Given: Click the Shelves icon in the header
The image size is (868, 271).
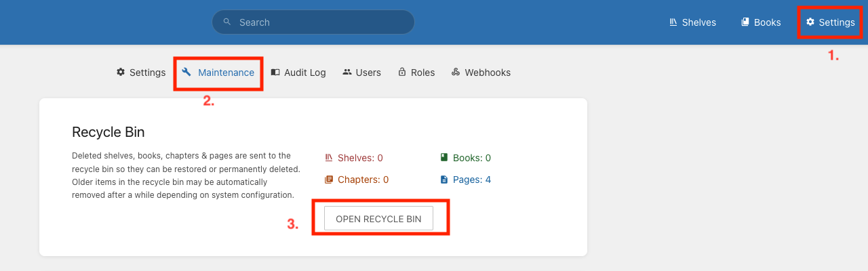Looking at the screenshot, I should click(673, 22).
